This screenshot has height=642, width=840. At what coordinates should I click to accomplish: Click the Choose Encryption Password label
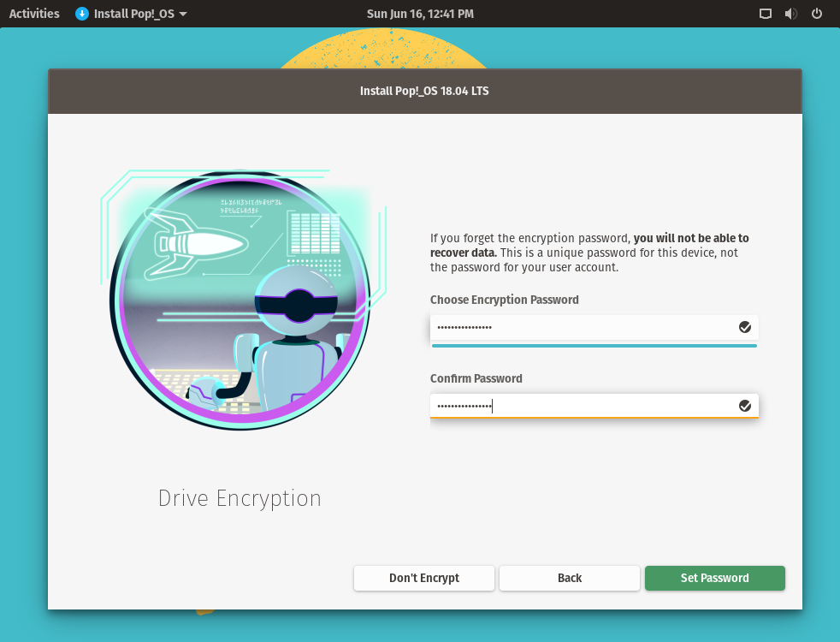(x=504, y=300)
